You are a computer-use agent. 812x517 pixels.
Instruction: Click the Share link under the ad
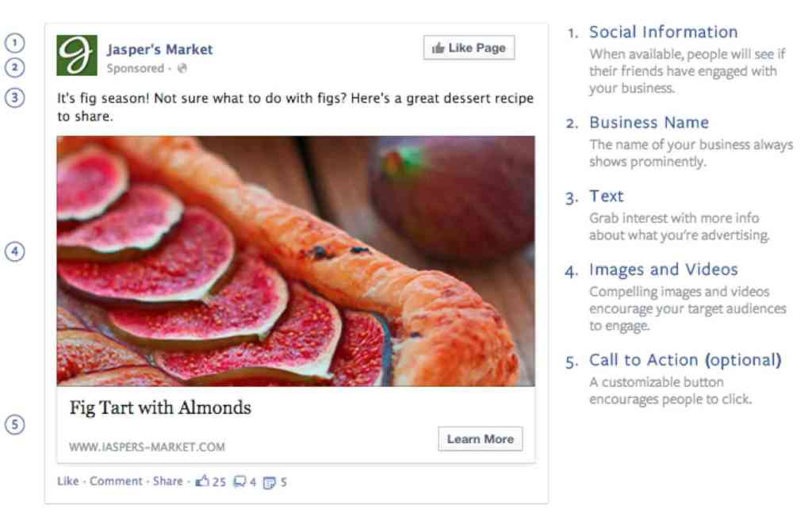[167, 481]
